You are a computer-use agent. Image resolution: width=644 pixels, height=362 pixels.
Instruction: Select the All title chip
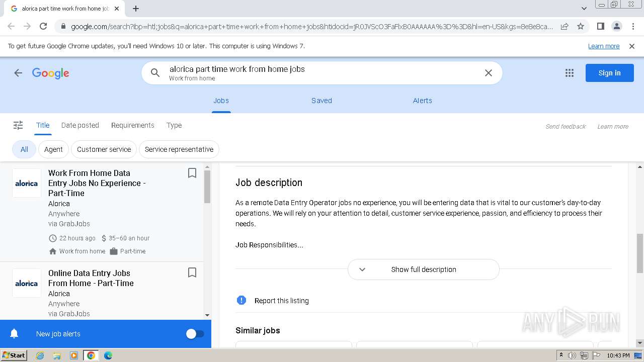point(24,149)
